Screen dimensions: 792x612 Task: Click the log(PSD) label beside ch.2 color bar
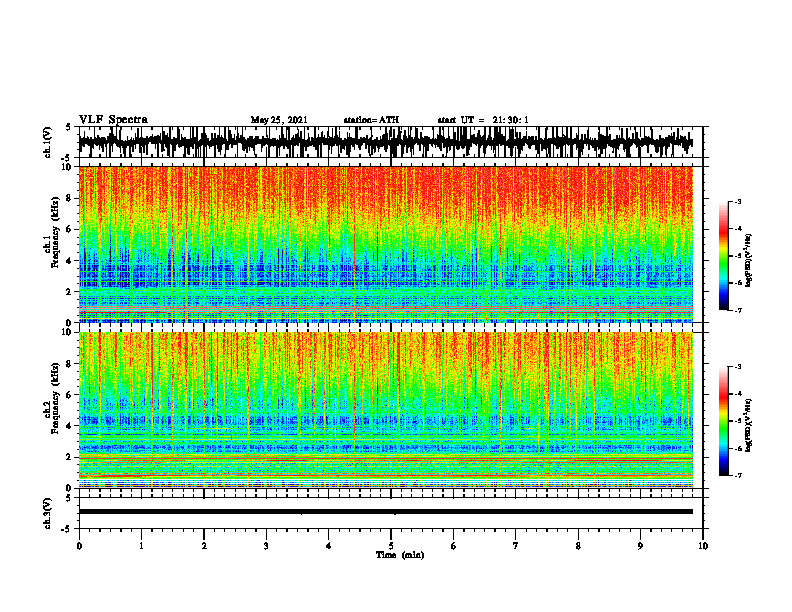click(749, 425)
